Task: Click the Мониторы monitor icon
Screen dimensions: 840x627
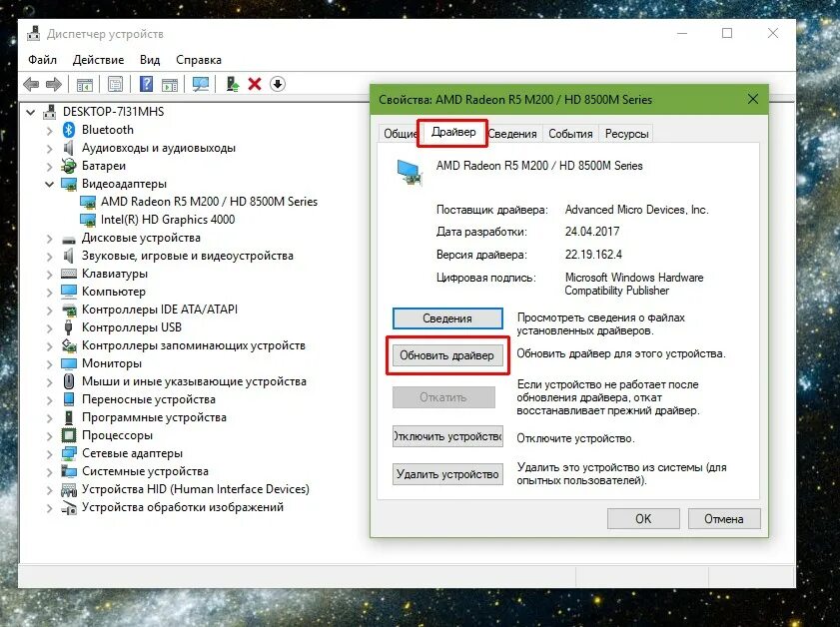Action: click(x=69, y=363)
